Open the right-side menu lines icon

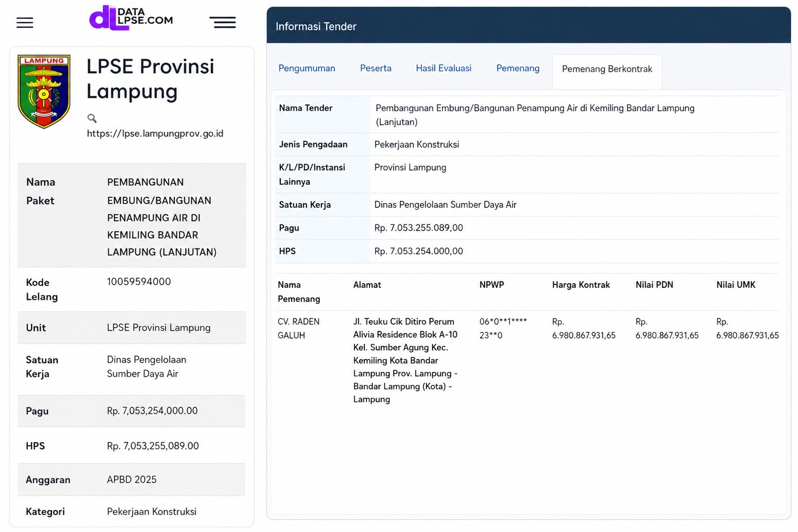[x=223, y=22]
